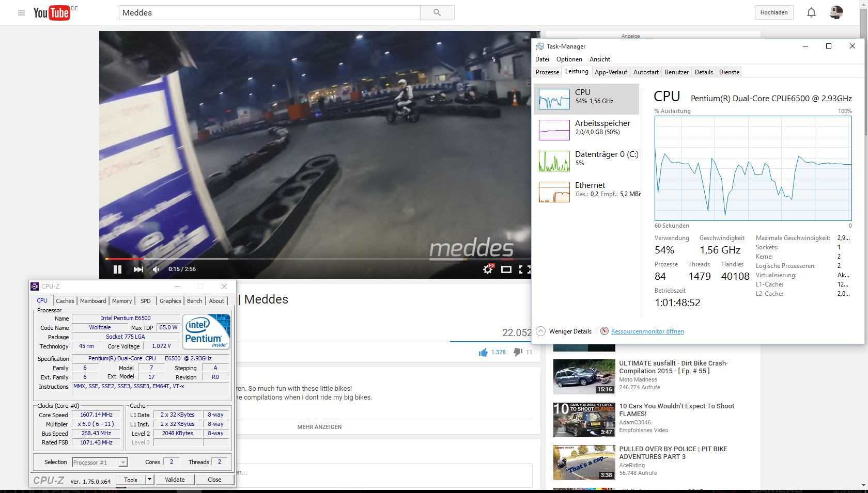Open Ansicht menu in Task-Manager
The image size is (868, 493).
click(599, 59)
